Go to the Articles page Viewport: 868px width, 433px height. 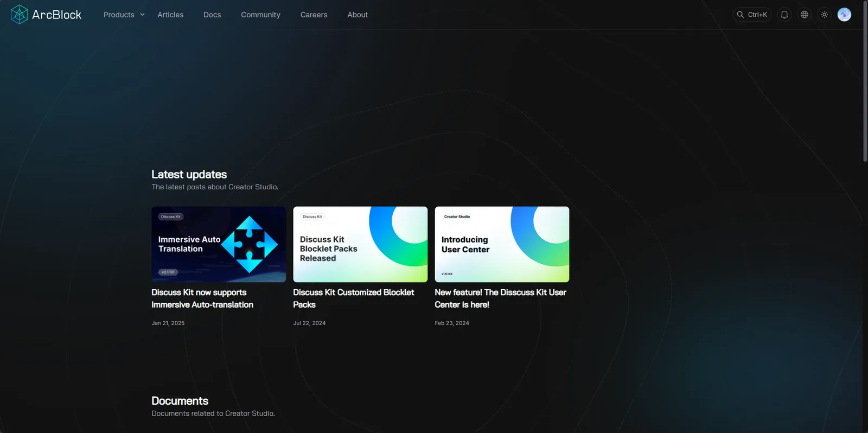click(170, 15)
